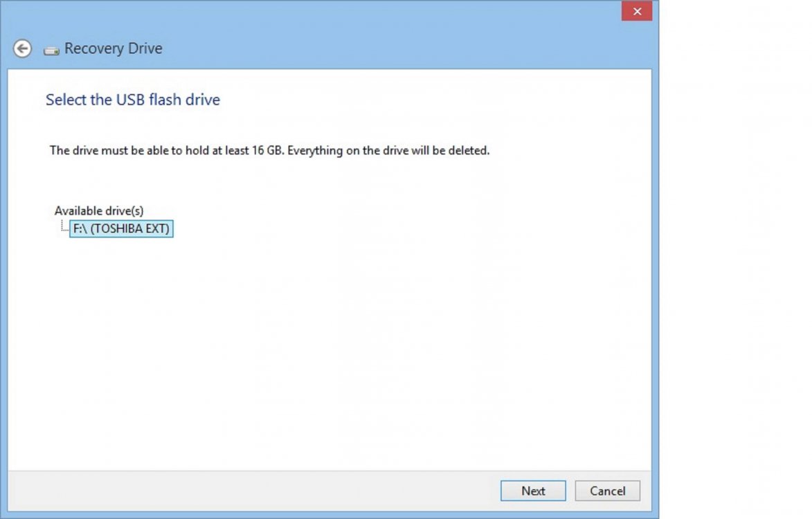Click the Recovery Drive drive icon
This screenshot has width=812, height=519.
coord(51,50)
